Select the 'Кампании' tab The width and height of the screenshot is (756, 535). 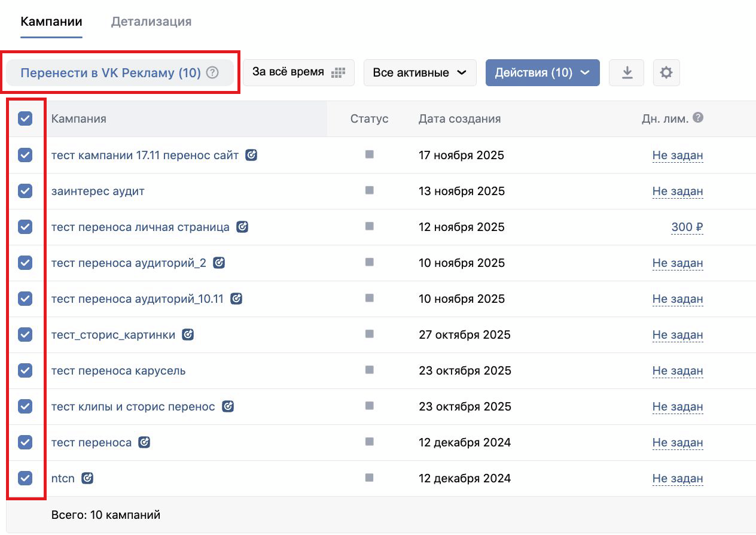click(x=51, y=22)
